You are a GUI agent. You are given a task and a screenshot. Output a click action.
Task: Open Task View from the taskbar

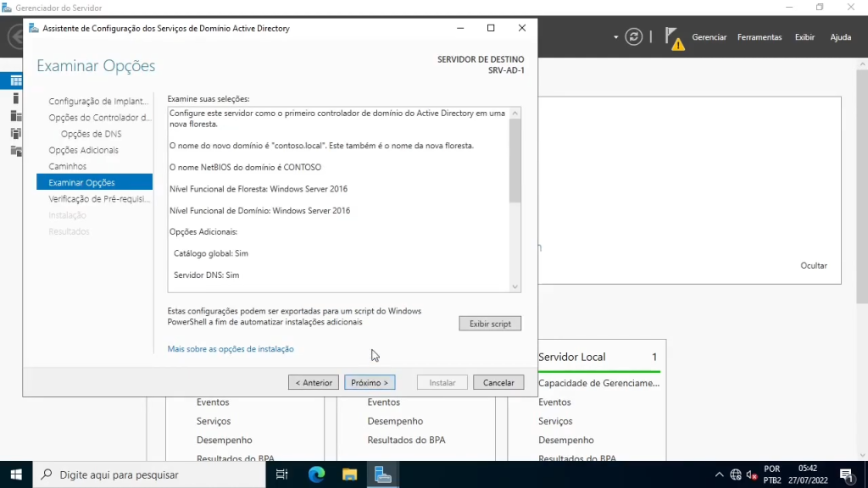point(281,474)
